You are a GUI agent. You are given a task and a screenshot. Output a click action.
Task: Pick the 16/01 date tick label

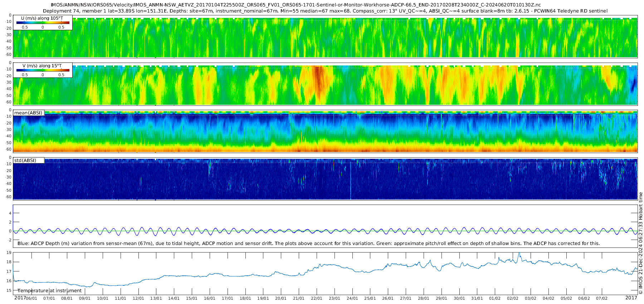[x=210, y=299]
